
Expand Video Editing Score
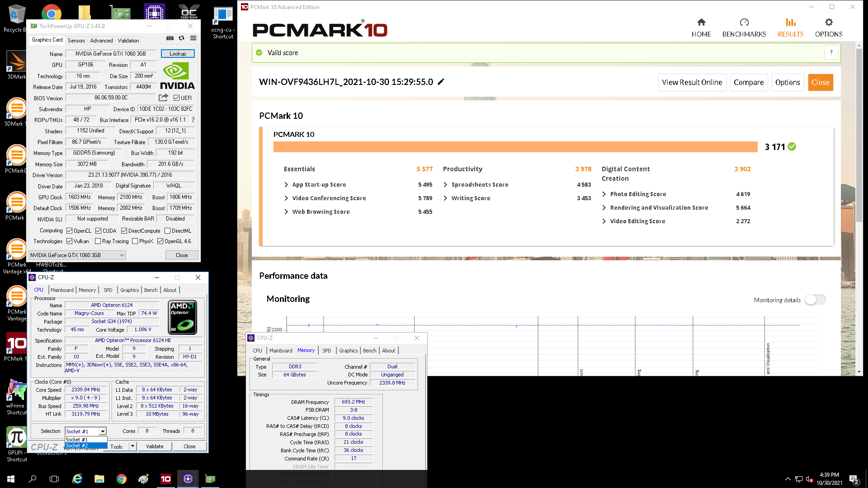pos(604,221)
